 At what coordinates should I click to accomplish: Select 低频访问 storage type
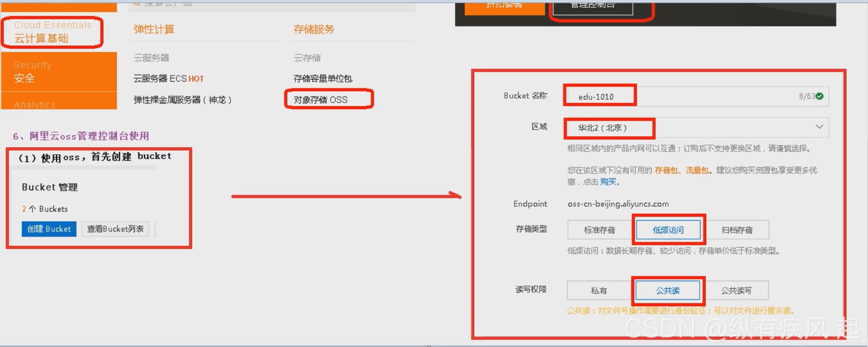coord(668,230)
